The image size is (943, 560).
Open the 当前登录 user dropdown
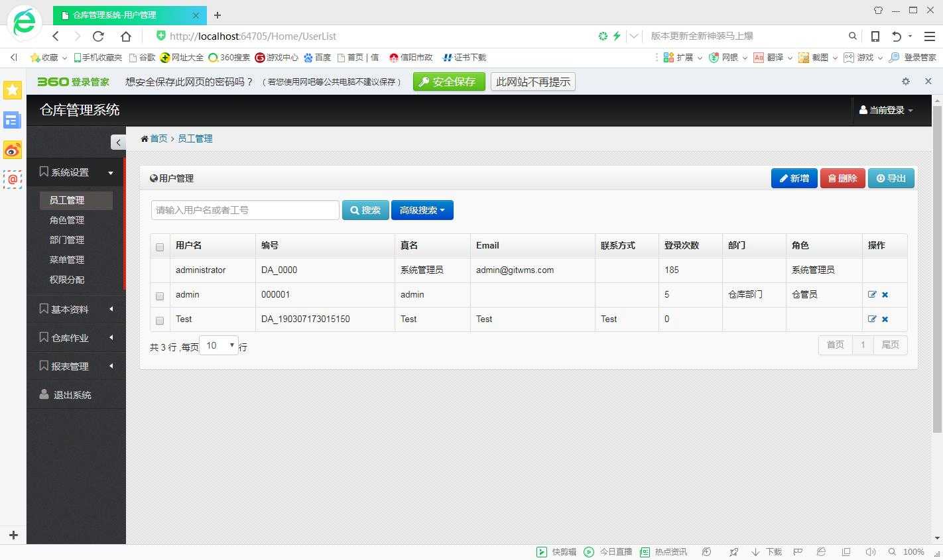pyautogui.click(x=886, y=110)
